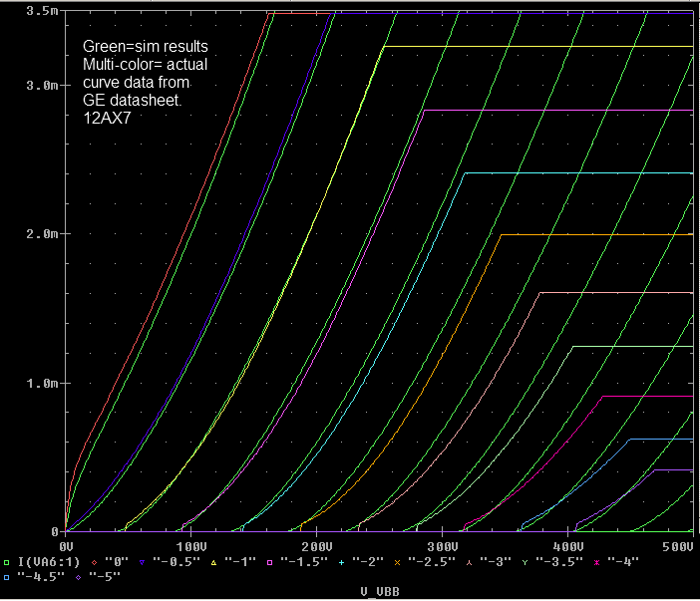Select the "-0.5" trace legend label
This screenshot has width=700, height=601.
coord(176,562)
